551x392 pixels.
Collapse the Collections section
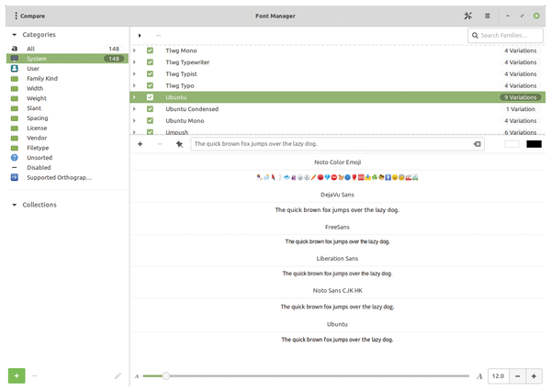point(14,205)
